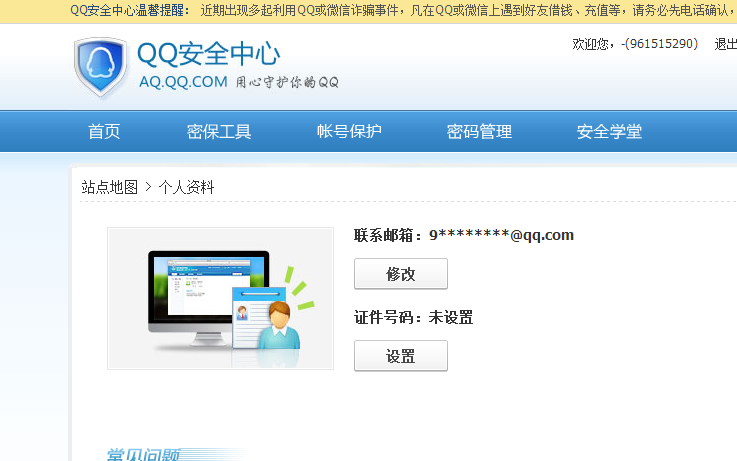Click the 常见问题 section heading
The width and height of the screenshot is (737, 461).
click(x=143, y=454)
